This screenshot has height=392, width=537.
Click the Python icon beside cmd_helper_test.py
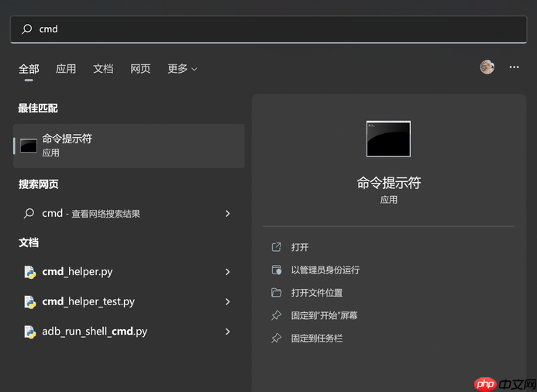point(29,301)
